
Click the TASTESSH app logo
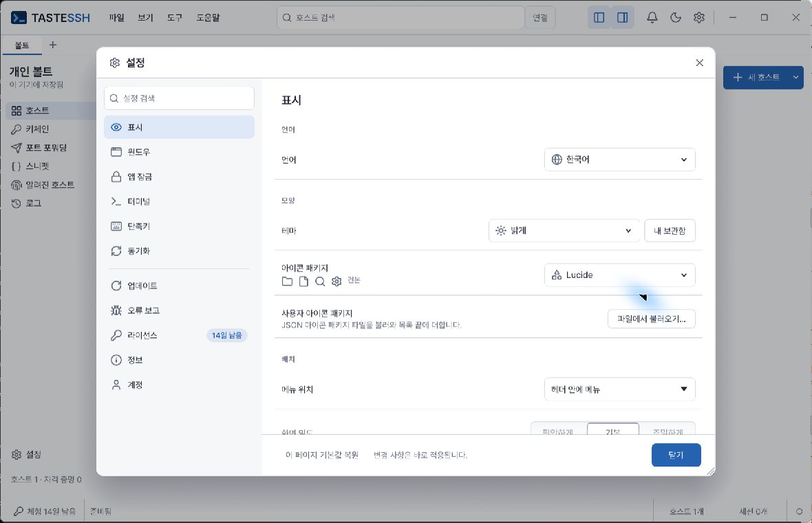pos(50,18)
